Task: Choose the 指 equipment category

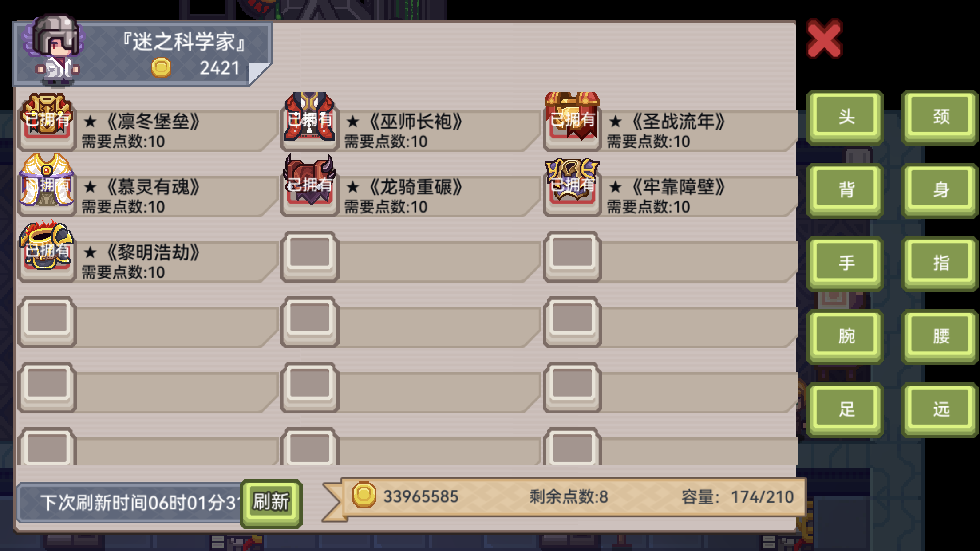Action: pos(940,263)
